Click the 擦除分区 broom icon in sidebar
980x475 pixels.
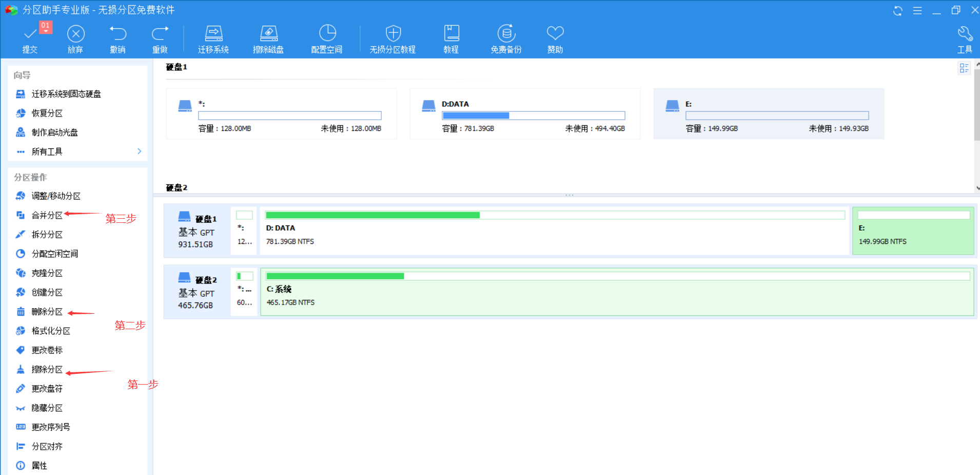pos(21,369)
